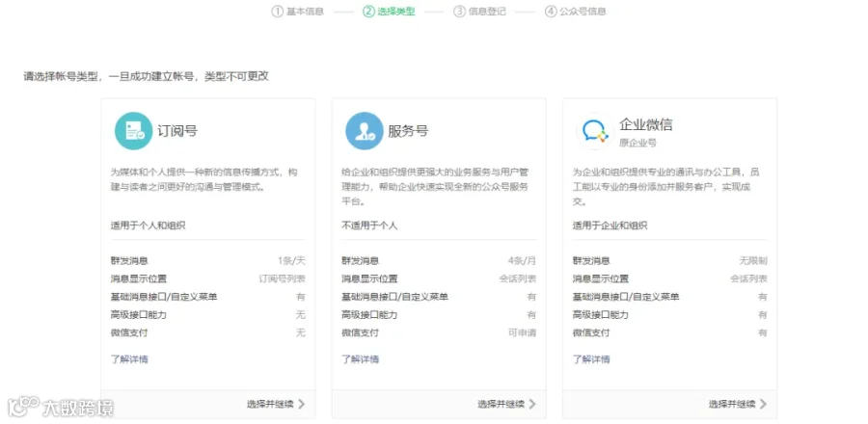
Task: Click 会话列表 in the 企业微信 card
Action: (x=748, y=278)
